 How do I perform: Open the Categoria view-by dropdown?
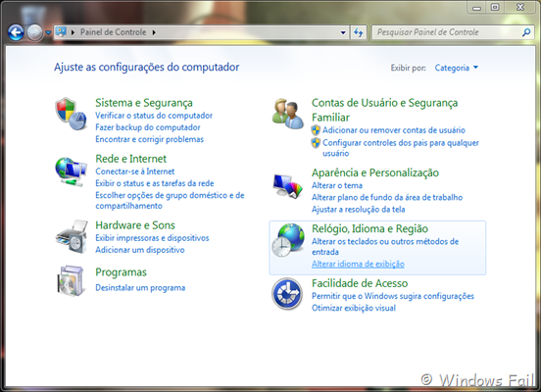(456, 68)
